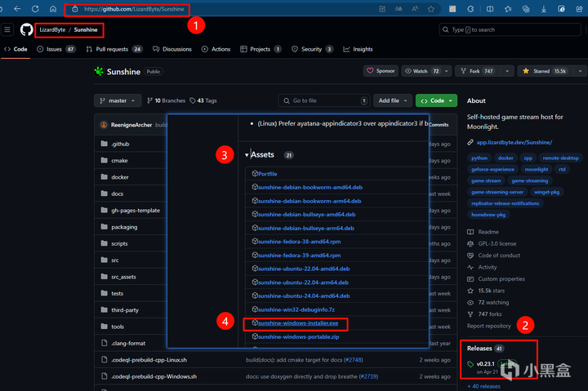
Task: Click the geforce-experience topic tag
Action: 492,170
